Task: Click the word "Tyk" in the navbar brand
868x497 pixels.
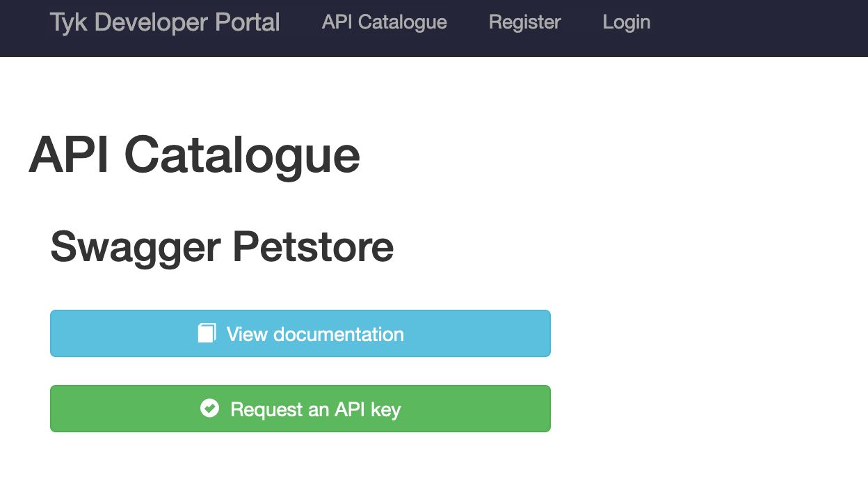Action: pyautogui.click(x=69, y=22)
